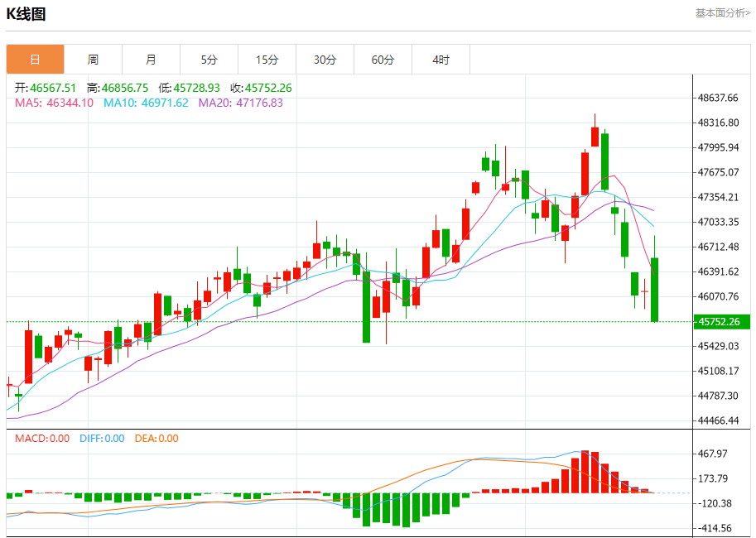Click the high price 46856.75
Viewport: 756px width, 538px height.
pyautogui.click(x=125, y=88)
